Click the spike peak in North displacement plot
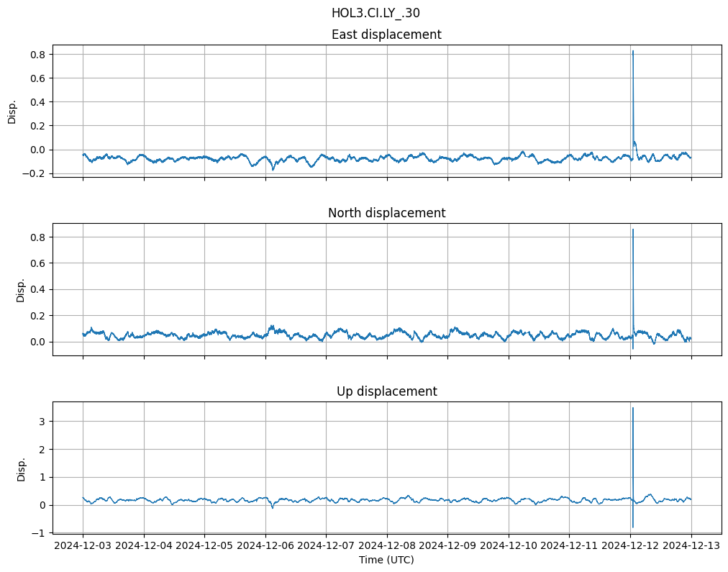728x572 pixels. click(x=632, y=230)
